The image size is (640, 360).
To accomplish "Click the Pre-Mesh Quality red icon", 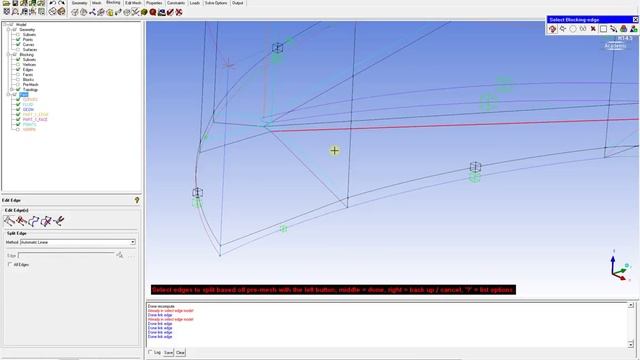I will pyautogui.click(x=153, y=12).
